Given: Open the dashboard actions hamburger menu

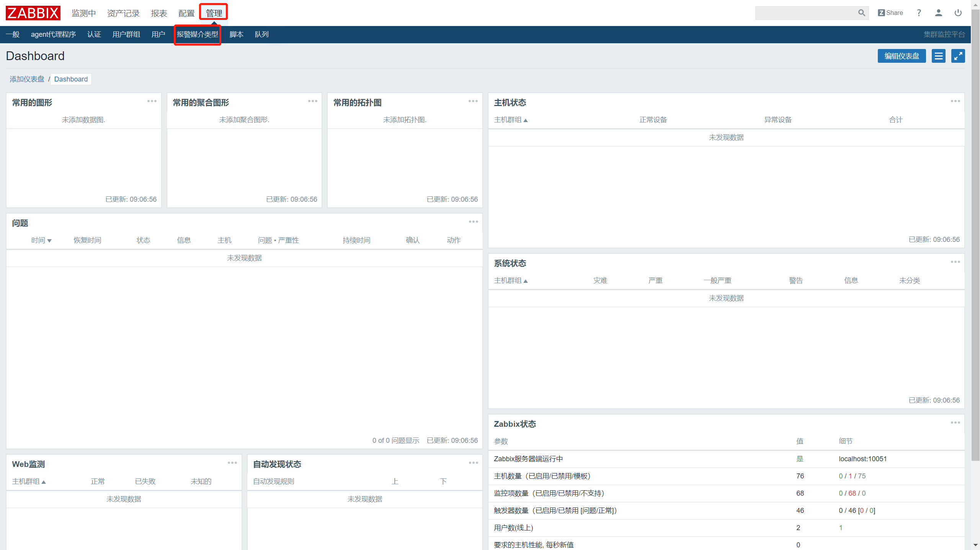Looking at the screenshot, I should click(x=938, y=56).
